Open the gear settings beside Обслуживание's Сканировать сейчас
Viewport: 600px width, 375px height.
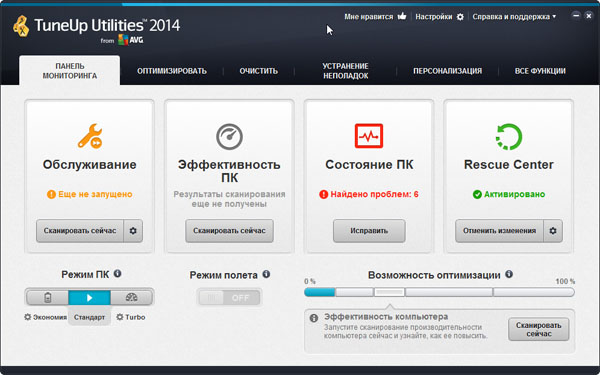click(x=133, y=231)
